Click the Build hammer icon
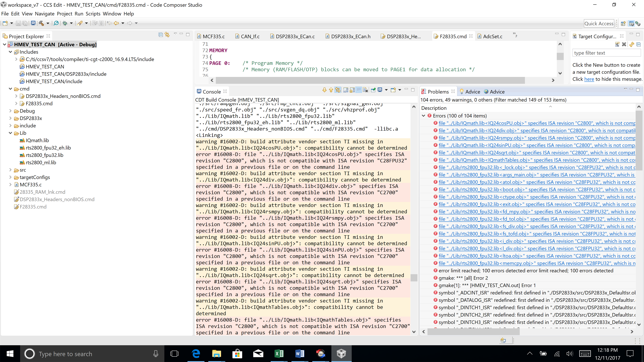Viewport: 644px width, 362px height. [41, 23]
